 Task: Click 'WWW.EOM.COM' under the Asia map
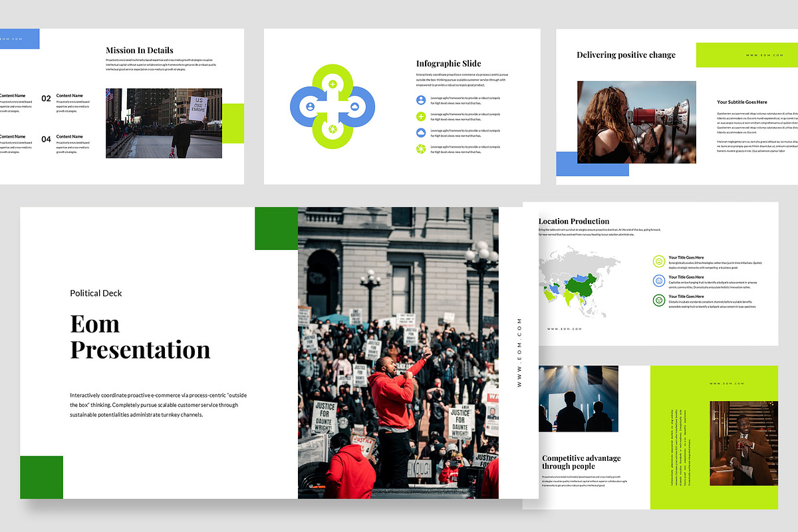[565, 329]
